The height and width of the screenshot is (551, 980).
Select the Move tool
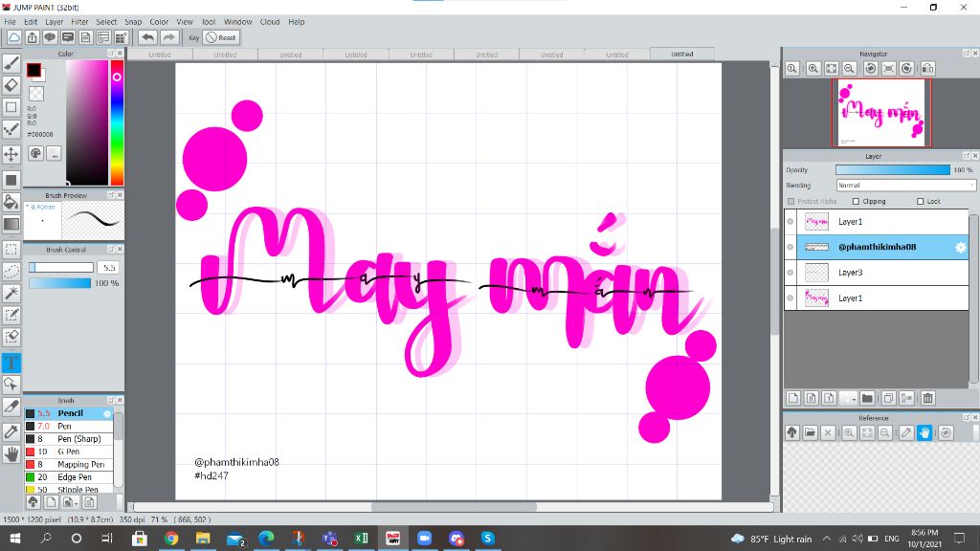[x=11, y=154]
